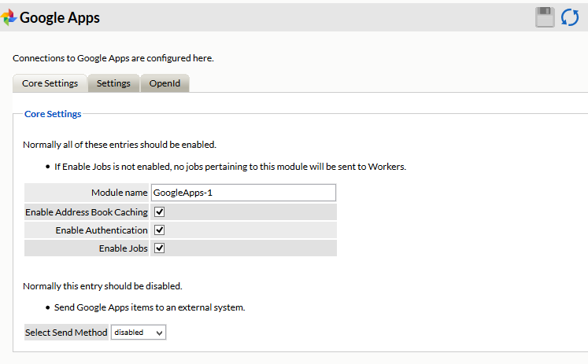Click the Google Apps pinwheel logo
This screenshot has height=364, width=588.
[x=9, y=17]
